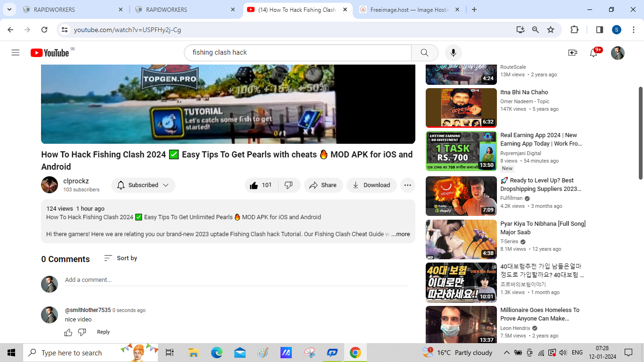Screen dimensions: 644x362
Task: Open Real Earning App 2024 video title
Action: (x=541, y=140)
